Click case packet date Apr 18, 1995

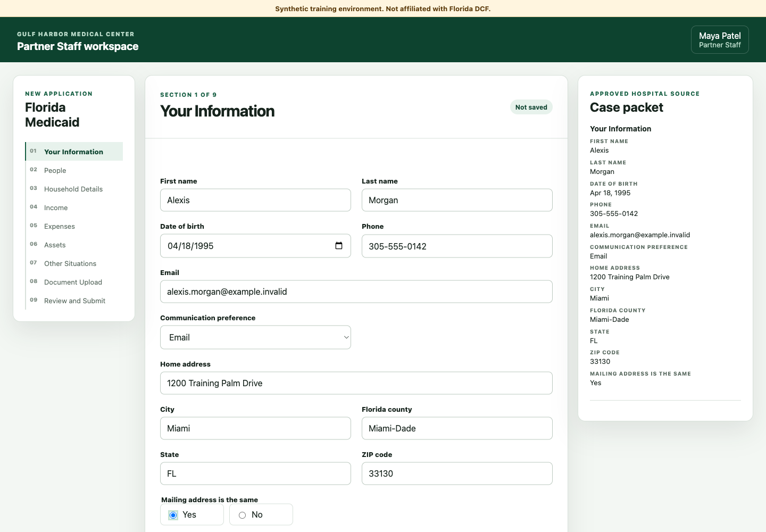(x=610, y=193)
